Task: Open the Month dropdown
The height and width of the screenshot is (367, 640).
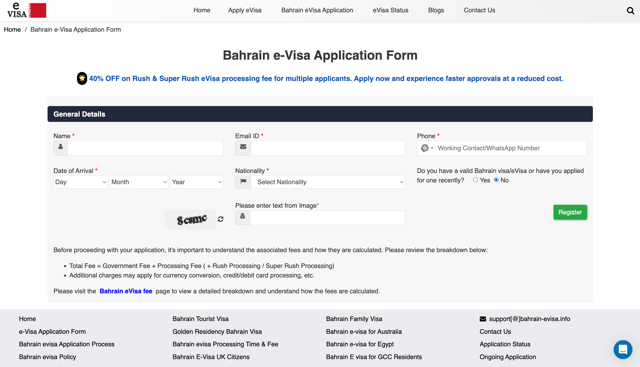Action: (x=139, y=182)
